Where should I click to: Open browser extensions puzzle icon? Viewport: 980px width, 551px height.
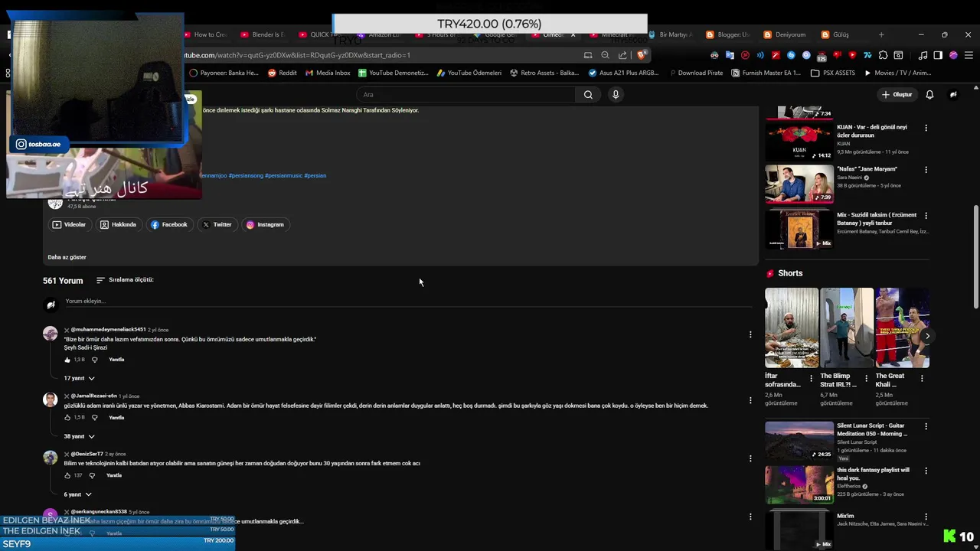(884, 55)
